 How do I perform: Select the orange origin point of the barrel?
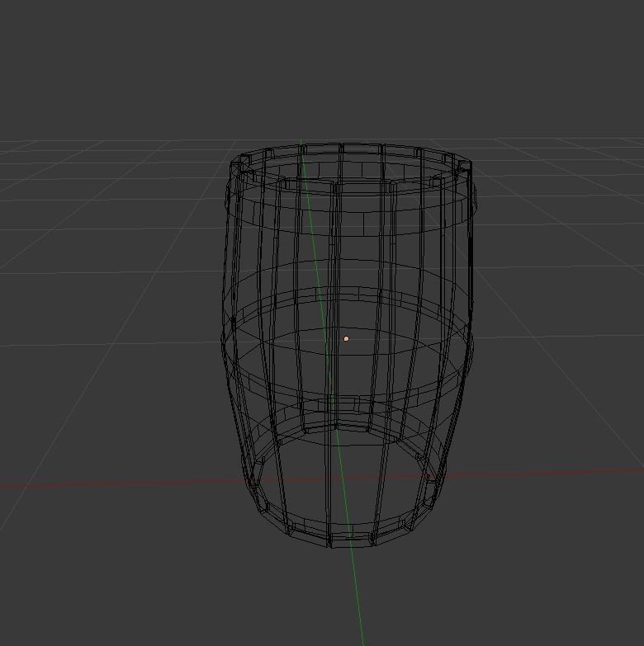(x=346, y=338)
